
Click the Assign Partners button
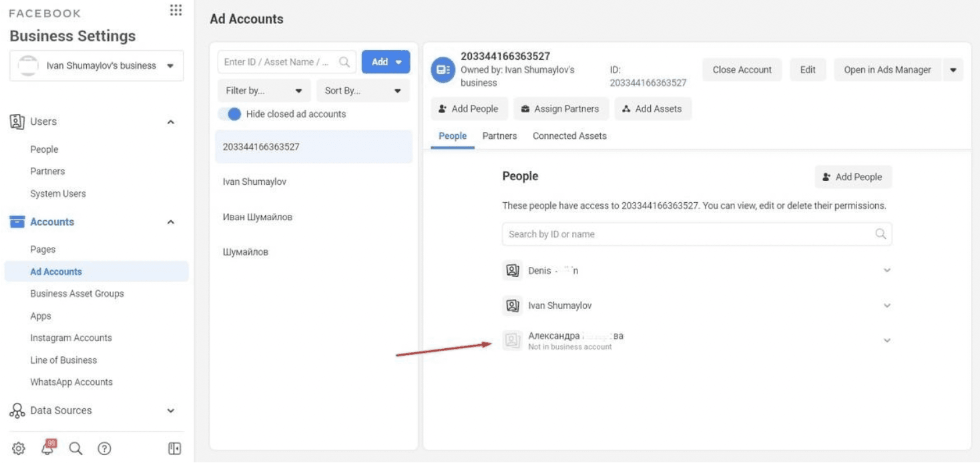click(x=560, y=109)
